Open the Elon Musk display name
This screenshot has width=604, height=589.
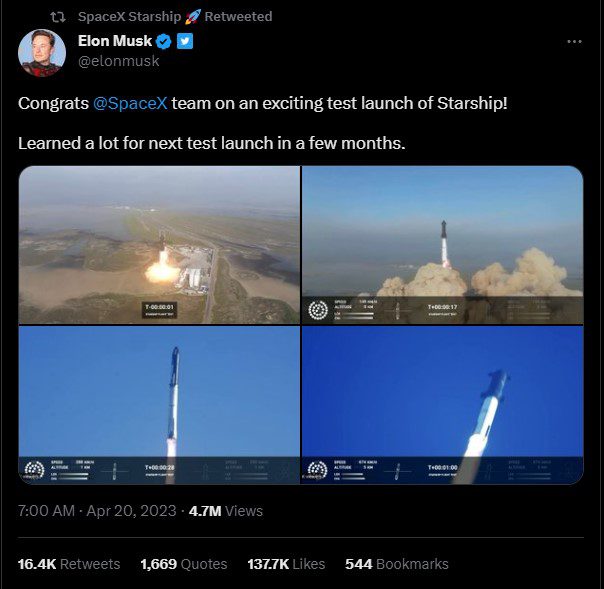(x=114, y=41)
